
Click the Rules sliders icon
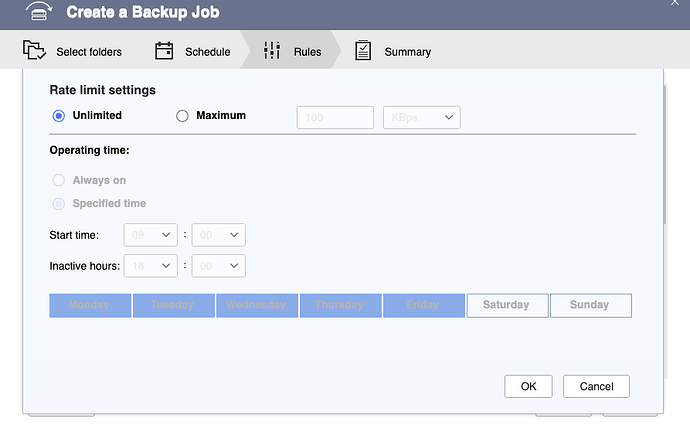click(272, 51)
